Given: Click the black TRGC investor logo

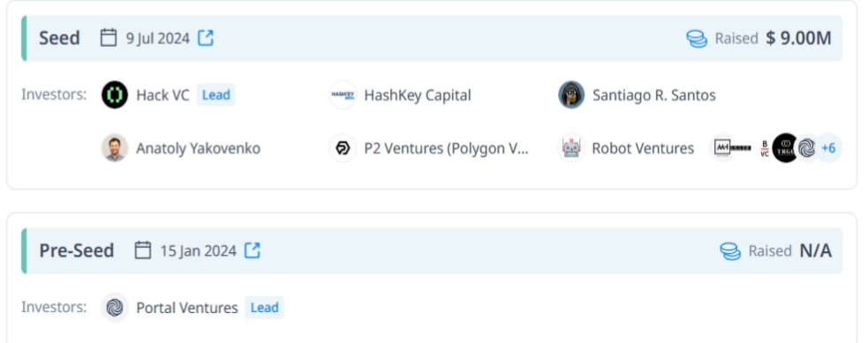Looking at the screenshot, I should pos(786,148).
